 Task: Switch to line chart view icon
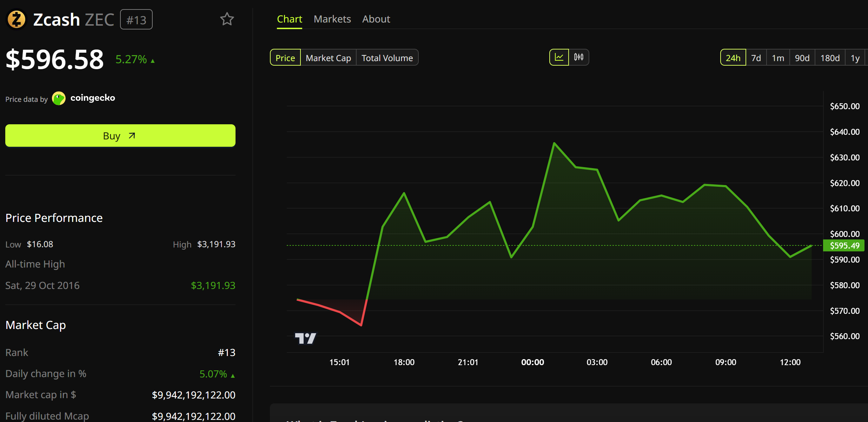coord(559,57)
